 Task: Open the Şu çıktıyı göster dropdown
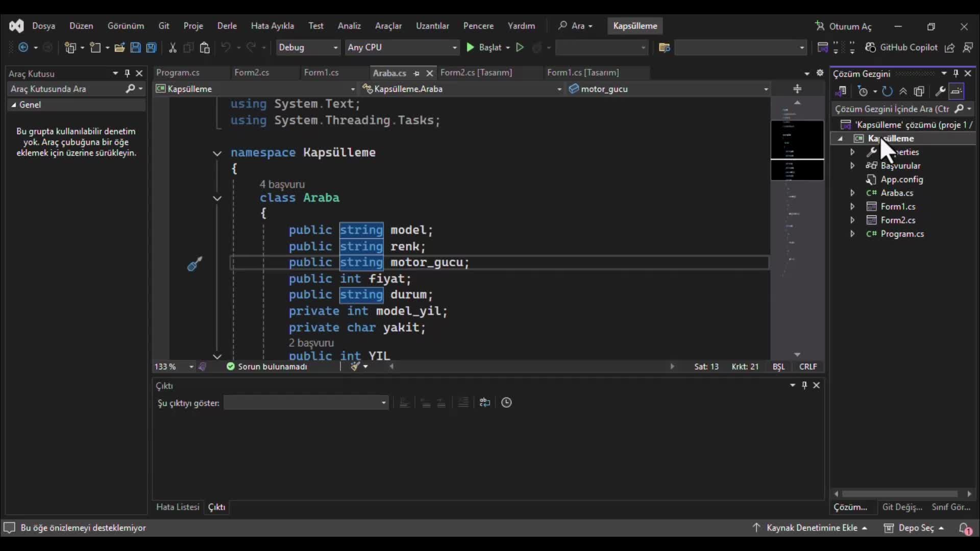[x=306, y=403]
